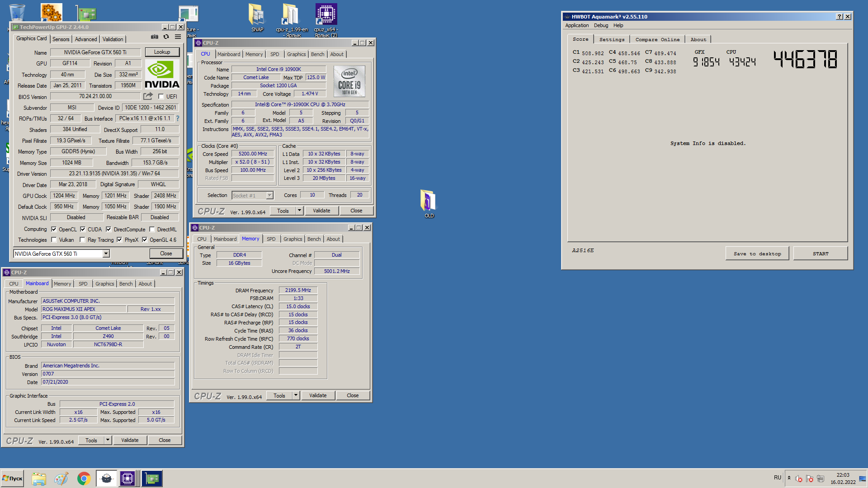Open Paint from the taskbar
The width and height of the screenshot is (868, 488).
[x=61, y=479]
